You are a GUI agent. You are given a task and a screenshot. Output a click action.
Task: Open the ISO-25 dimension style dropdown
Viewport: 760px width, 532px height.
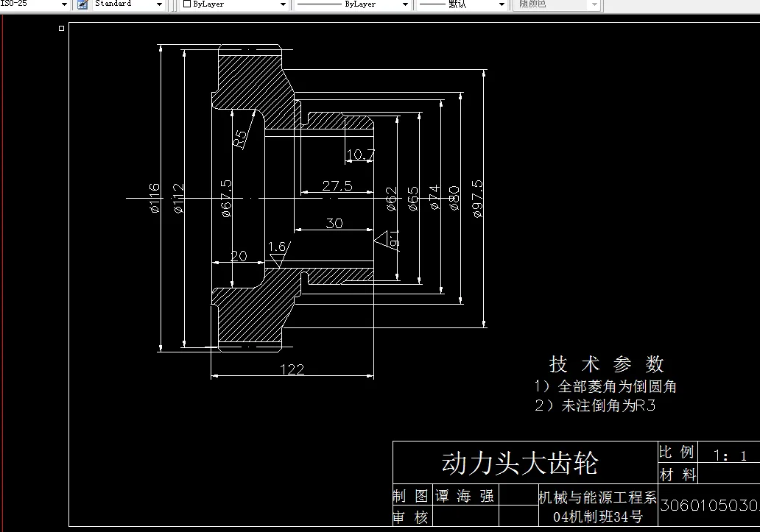(x=64, y=4)
